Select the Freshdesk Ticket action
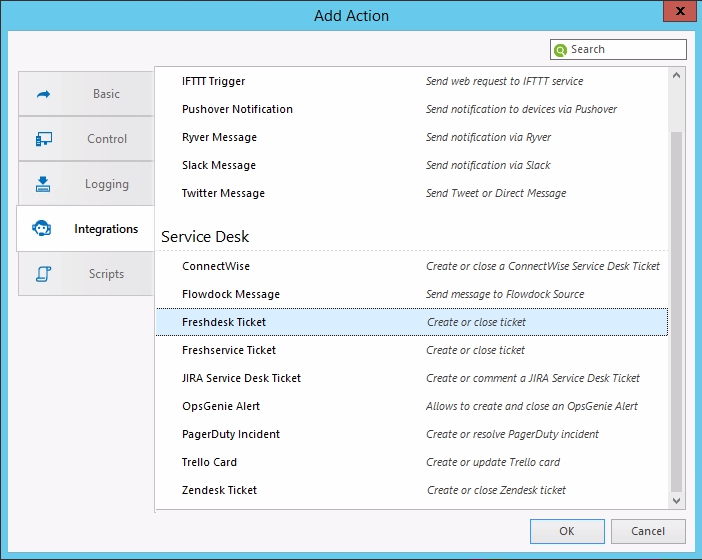Image resolution: width=702 pixels, height=560 pixels. click(x=411, y=322)
